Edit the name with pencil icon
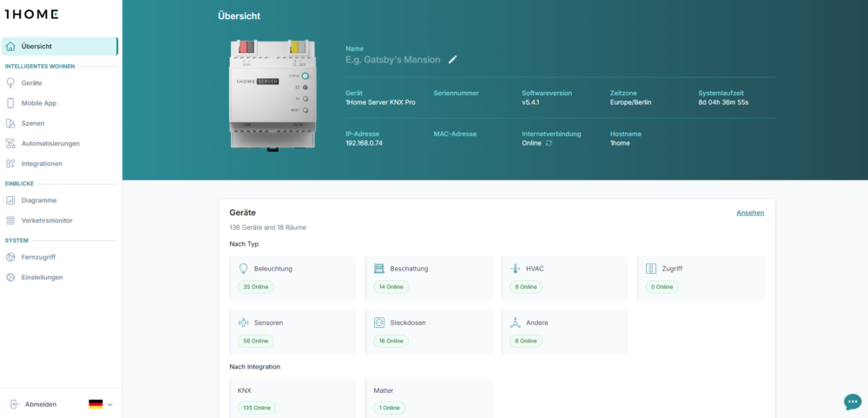Screen dimensions: 868x418 coord(453,60)
